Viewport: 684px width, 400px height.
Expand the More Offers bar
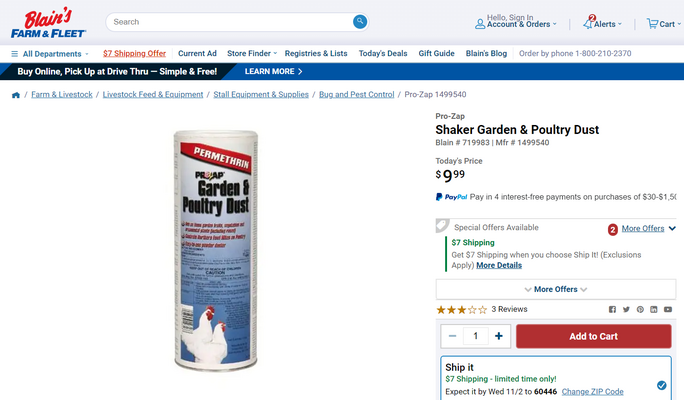(x=556, y=289)
